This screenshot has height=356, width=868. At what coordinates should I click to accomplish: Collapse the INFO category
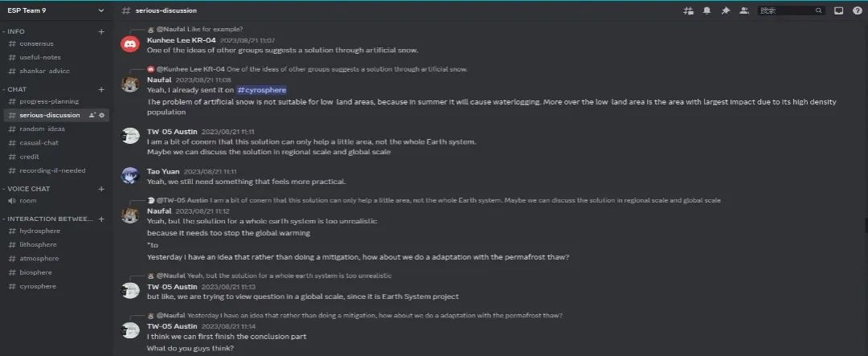click(x=16, y=31)
